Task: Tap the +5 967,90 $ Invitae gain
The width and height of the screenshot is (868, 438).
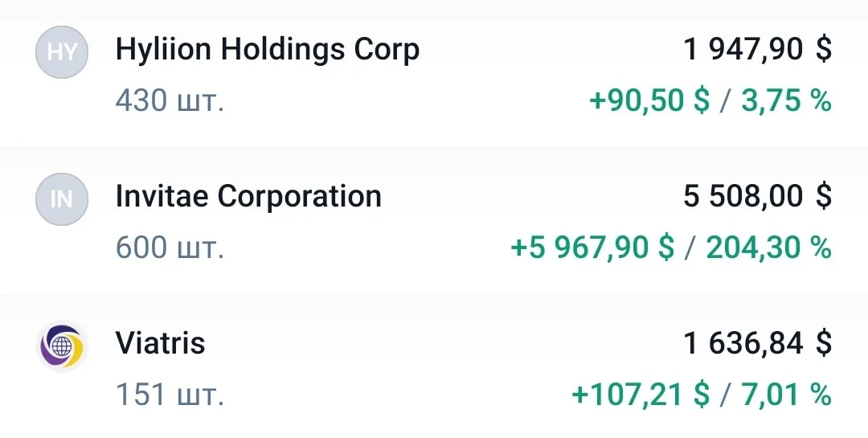Action: (x=592, y=247)
